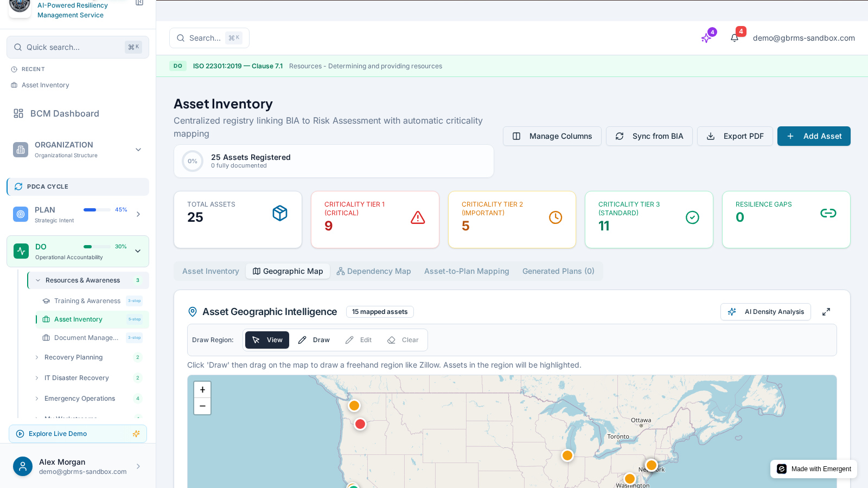868x488 pixels.
Task: Click the Made with Emergent badge
Action: pyautogui.click(x=814, y=469)
